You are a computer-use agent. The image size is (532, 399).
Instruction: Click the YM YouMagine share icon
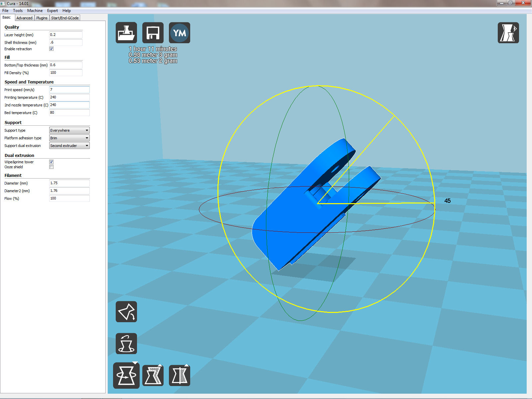[180, 33]
